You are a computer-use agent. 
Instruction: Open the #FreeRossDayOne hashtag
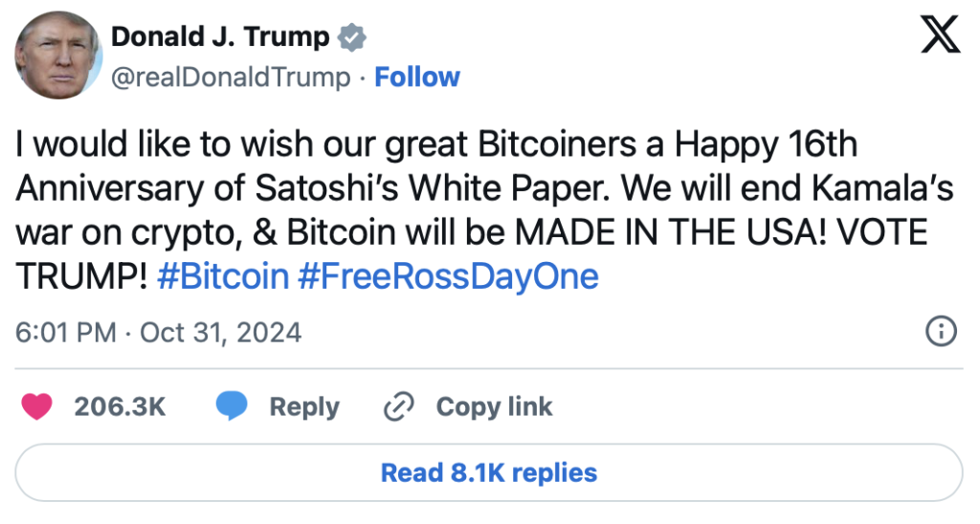click(x=448, y=277)
